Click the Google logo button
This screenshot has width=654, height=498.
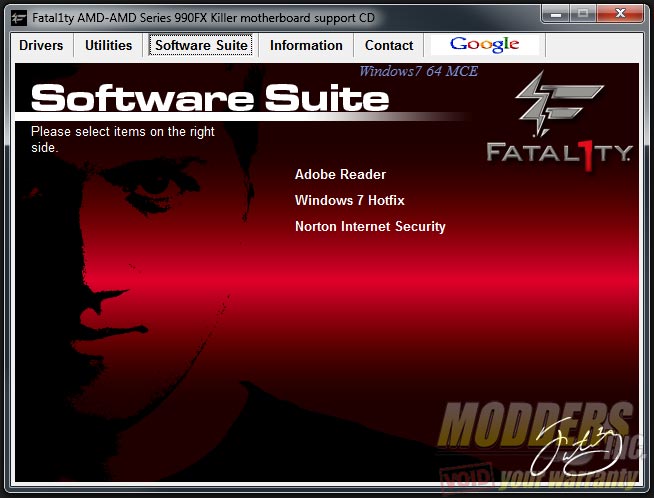click(485, 44)
